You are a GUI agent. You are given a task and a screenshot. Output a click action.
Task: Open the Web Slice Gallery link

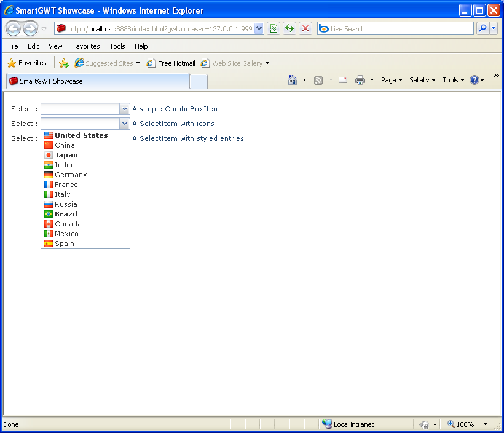(235, 63)
